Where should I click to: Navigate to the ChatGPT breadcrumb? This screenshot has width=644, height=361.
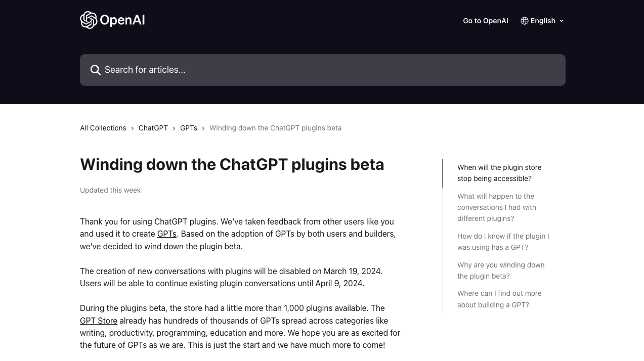coord(153,128)
